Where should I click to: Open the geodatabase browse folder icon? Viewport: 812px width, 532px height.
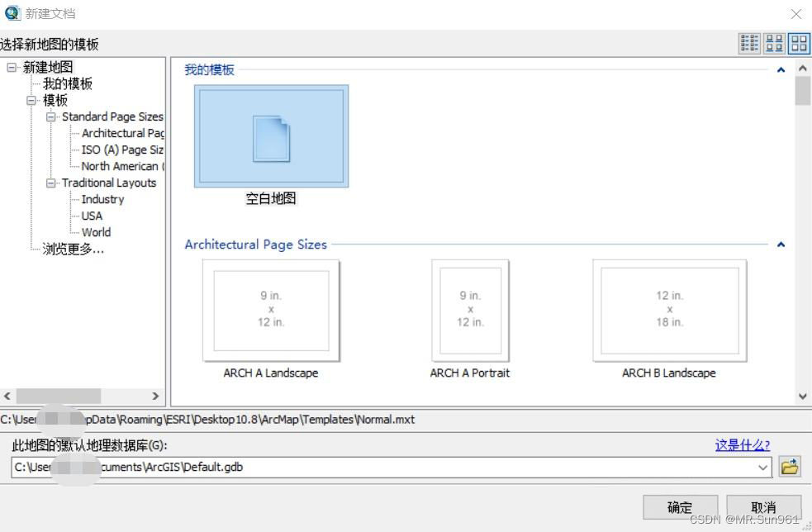[x=790, y=467]
